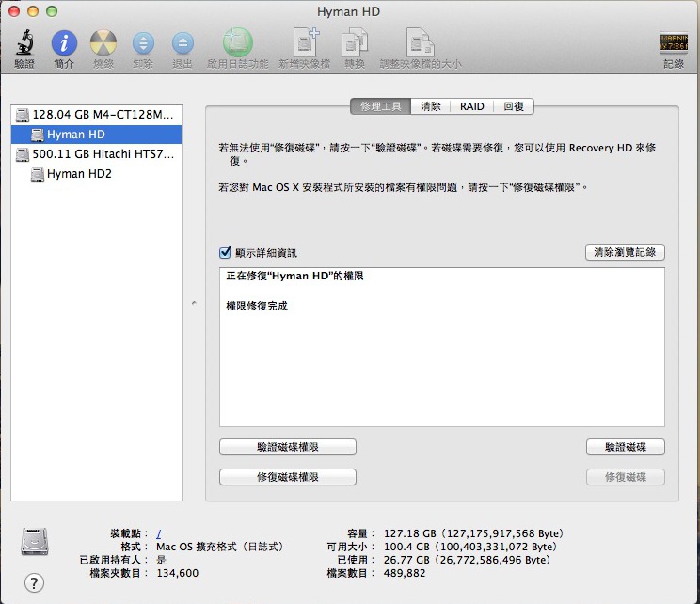Click the Eject (退出) toolbar icon
This screenshot has height=604, width=700.
(x=183, y=44)
